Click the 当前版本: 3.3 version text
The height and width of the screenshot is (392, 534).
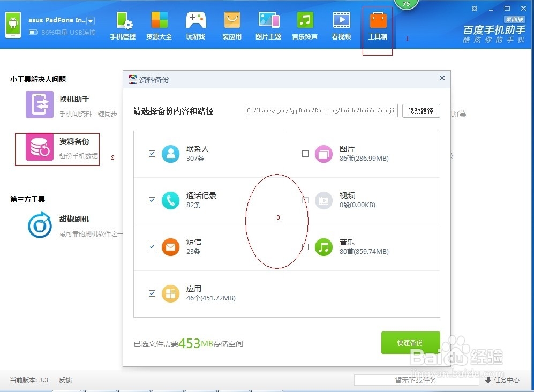click(x=29, y=380)
